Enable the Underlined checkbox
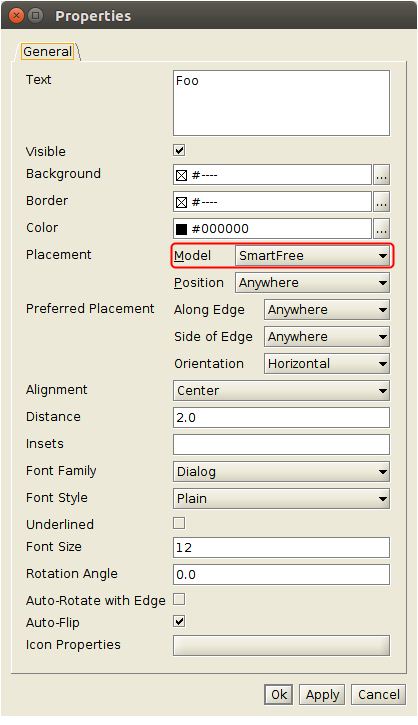 pos(179,523)
